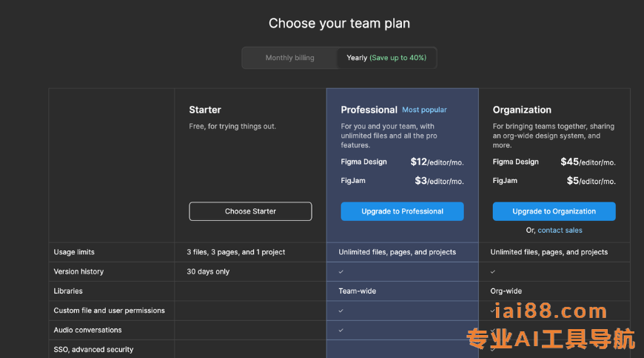
Task: Click Upgrade to Professional button
Action: coord(402,211)
